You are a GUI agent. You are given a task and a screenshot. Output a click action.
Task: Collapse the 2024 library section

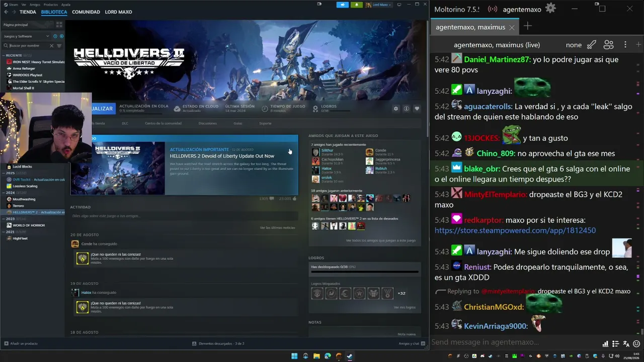(x=4, y=193)
